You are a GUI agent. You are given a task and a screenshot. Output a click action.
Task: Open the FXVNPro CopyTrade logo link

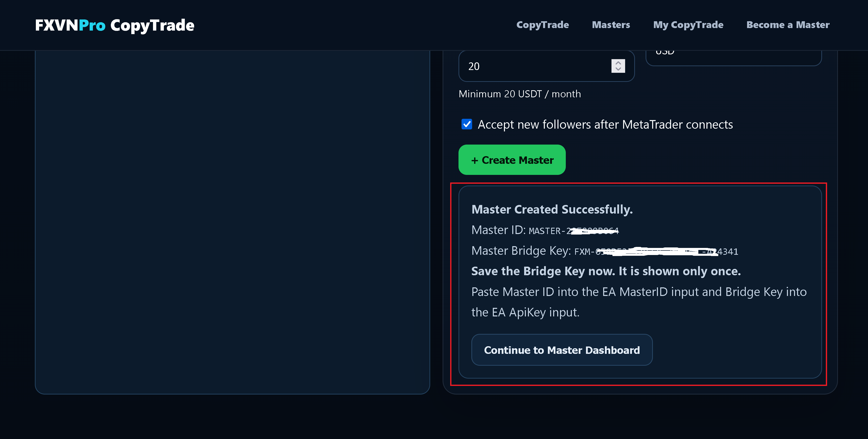coord(115,25)
